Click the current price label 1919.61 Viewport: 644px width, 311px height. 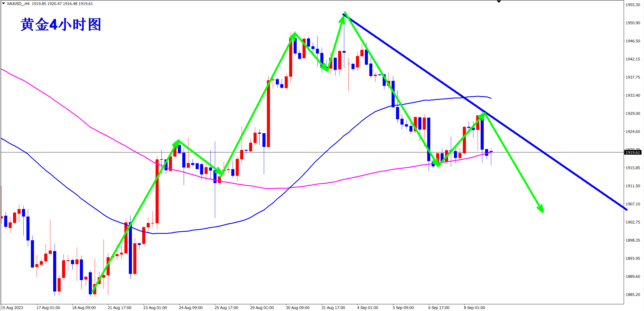pyautogui.click(x=633, y=152)
